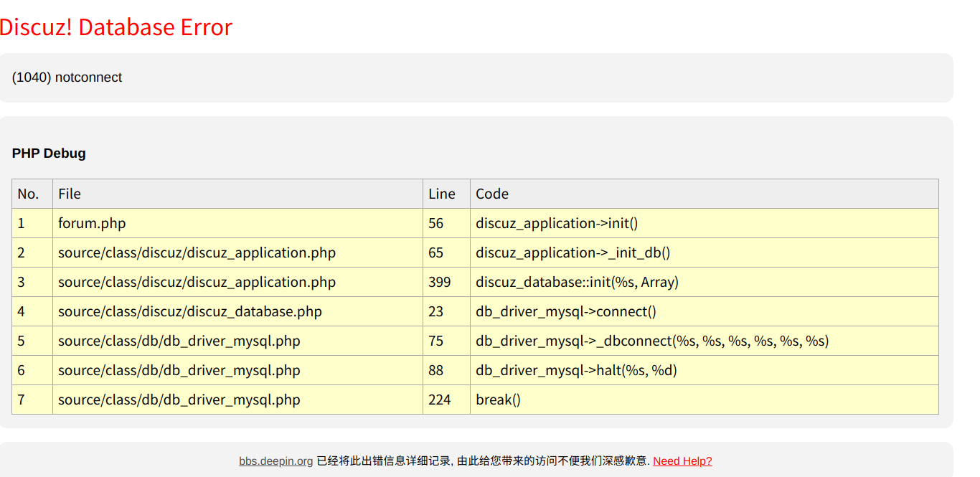Select the forum.php file cell
980x477 pixels.
pyautogui.click(x=237, y=223)
